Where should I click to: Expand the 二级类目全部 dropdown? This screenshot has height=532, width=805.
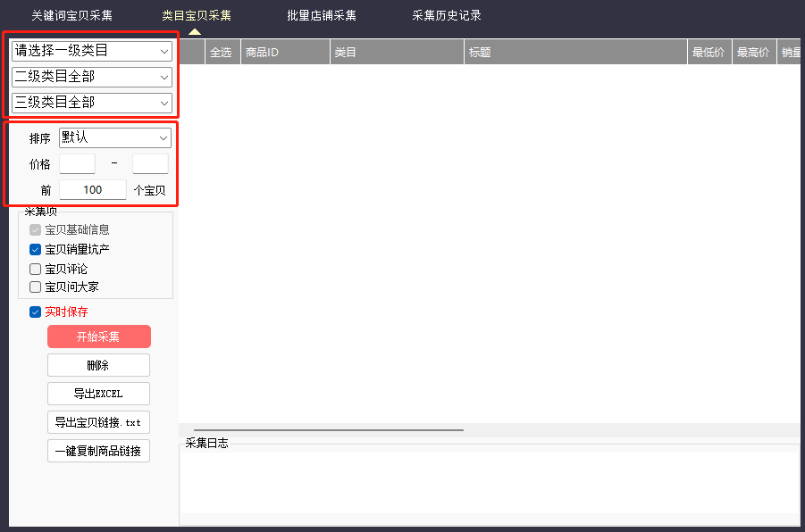click(x=92, y=77)
